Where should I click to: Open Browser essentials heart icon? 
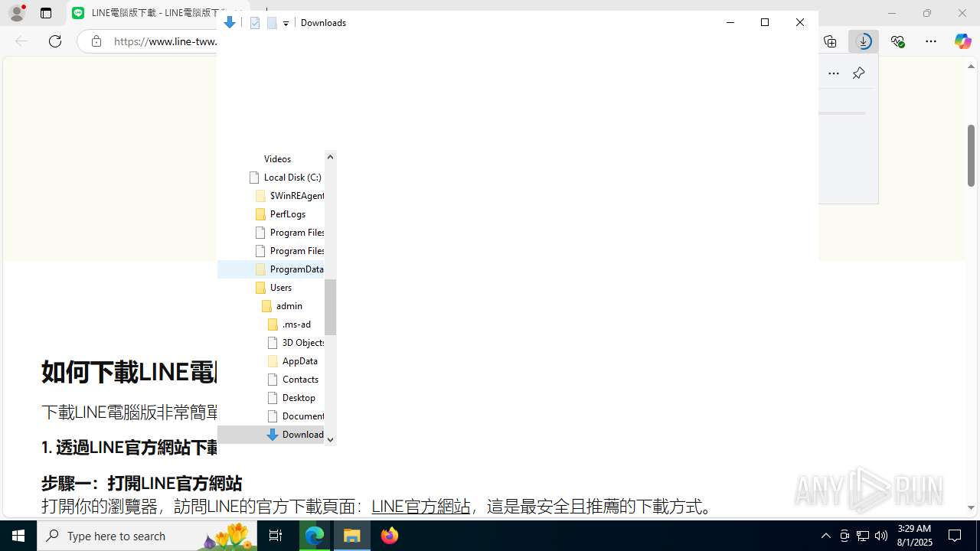898,41
